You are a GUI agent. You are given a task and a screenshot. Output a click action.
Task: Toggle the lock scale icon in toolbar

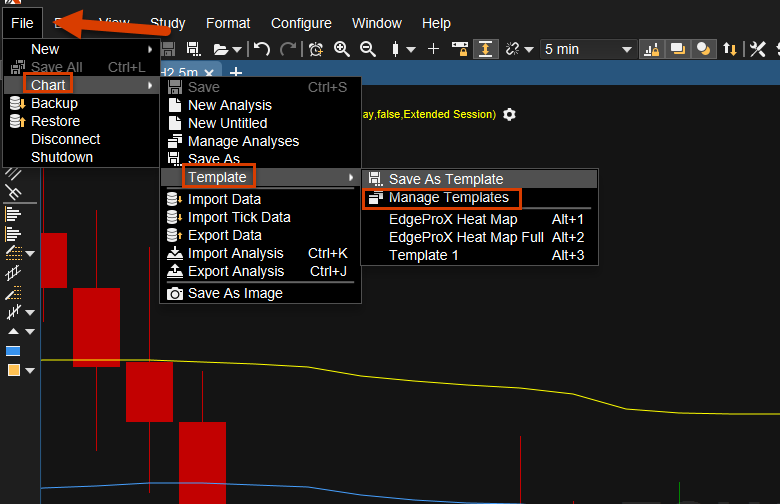point(460,49)
